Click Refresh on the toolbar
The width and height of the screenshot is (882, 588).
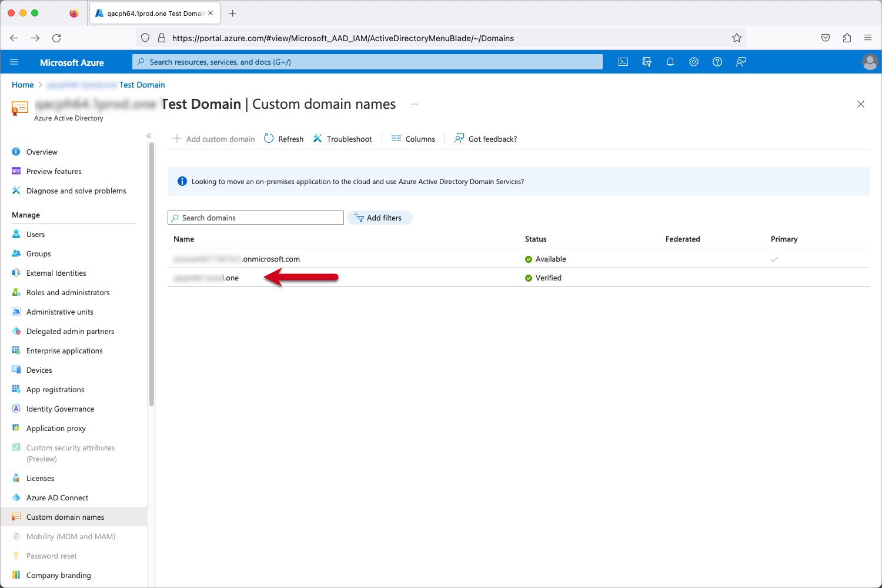283,139
